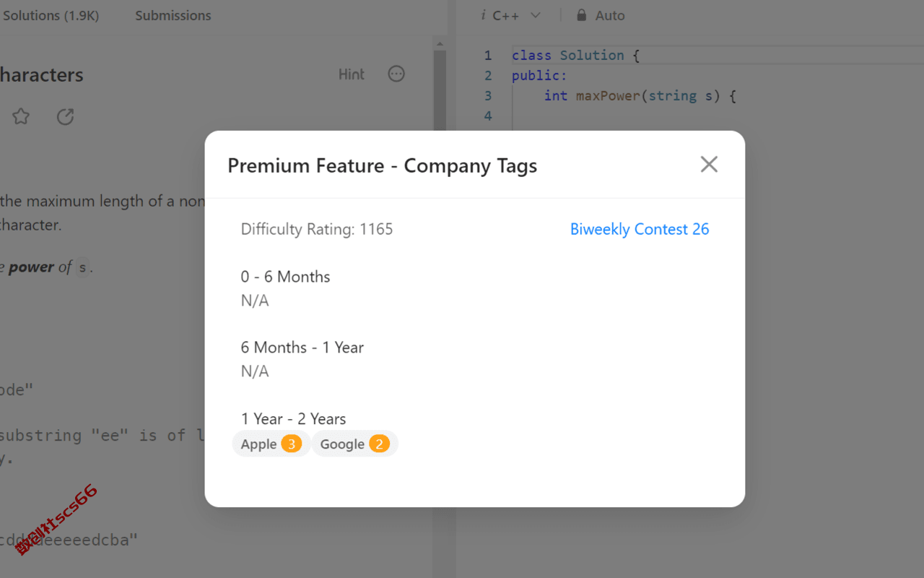Switch to the Submissions tab
This screenshot has height=578, width=924.
point(173,15)
